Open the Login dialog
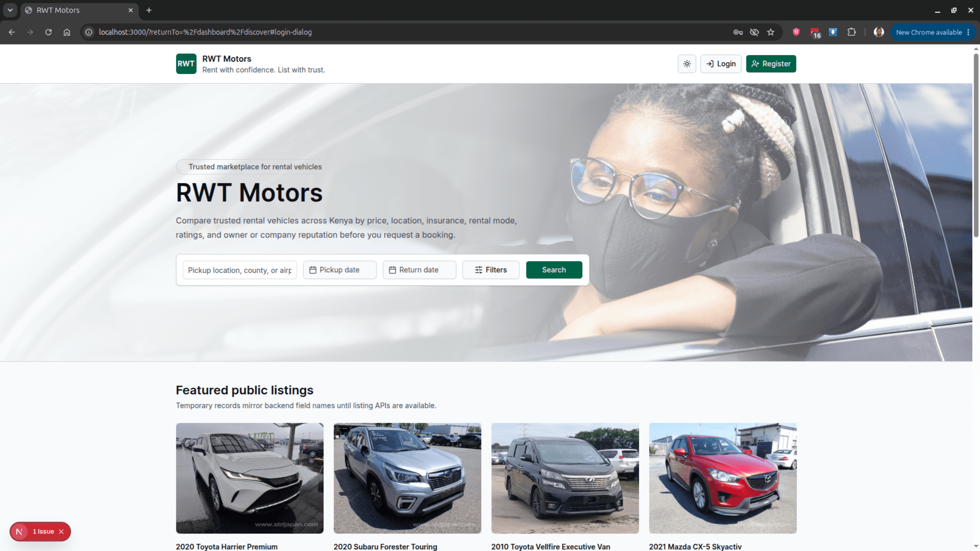Viewport: 980px width, 551px height. pos(721,64)
